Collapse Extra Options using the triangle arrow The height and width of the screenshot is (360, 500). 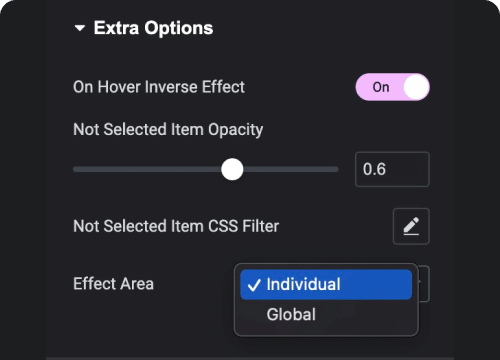tap(80, 28)
